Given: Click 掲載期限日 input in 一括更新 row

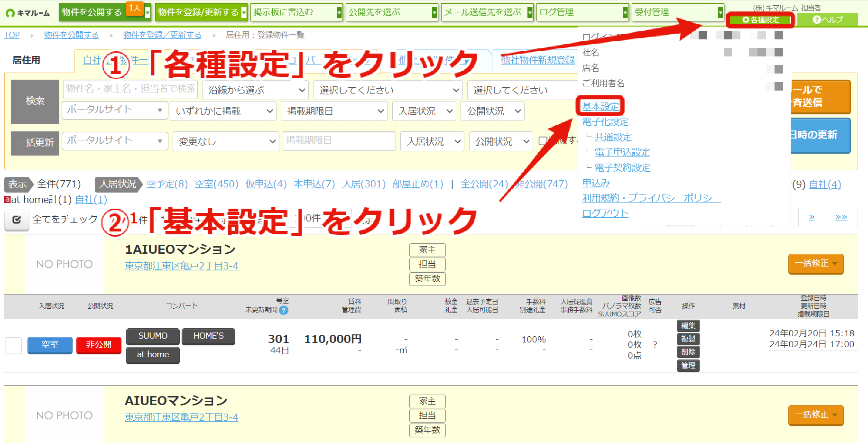Looking at the screenshot, I should (x=339, y=141).
